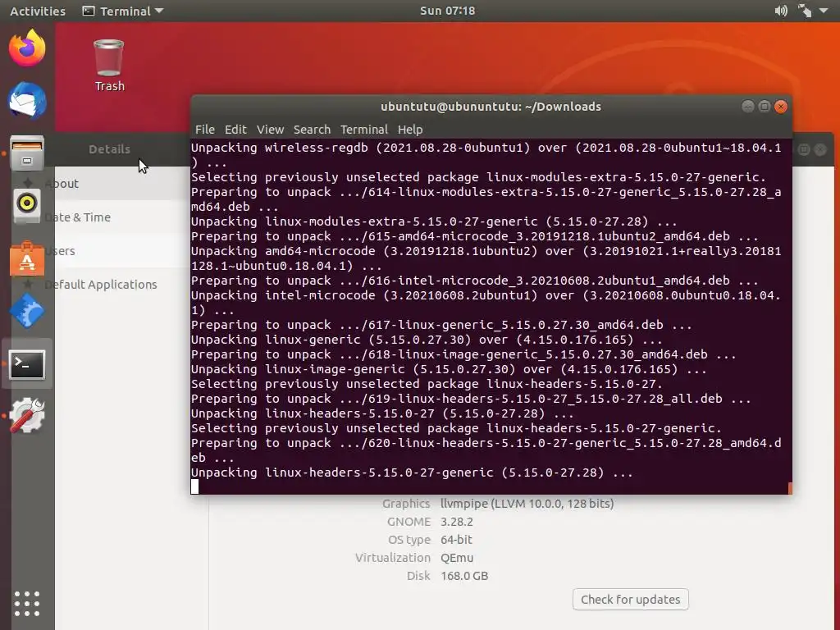Viewport: 840px width, 630px height.
Task: Open the terminal Help menu
Action: click(x=410, y=130)
